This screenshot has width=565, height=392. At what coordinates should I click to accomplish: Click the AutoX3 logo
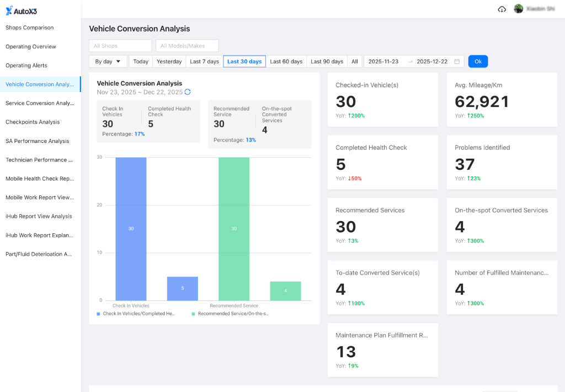(22, 10)
